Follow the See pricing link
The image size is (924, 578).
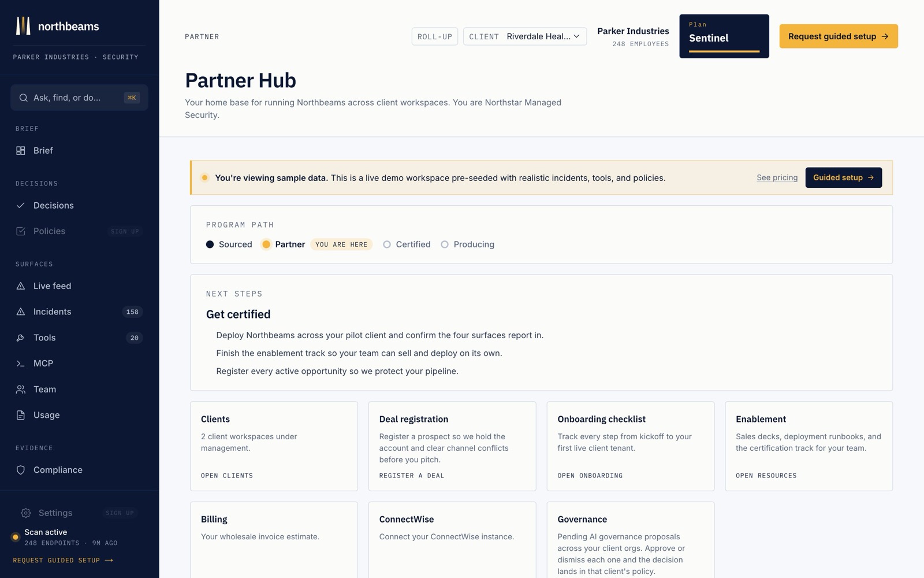coord(777,177)
